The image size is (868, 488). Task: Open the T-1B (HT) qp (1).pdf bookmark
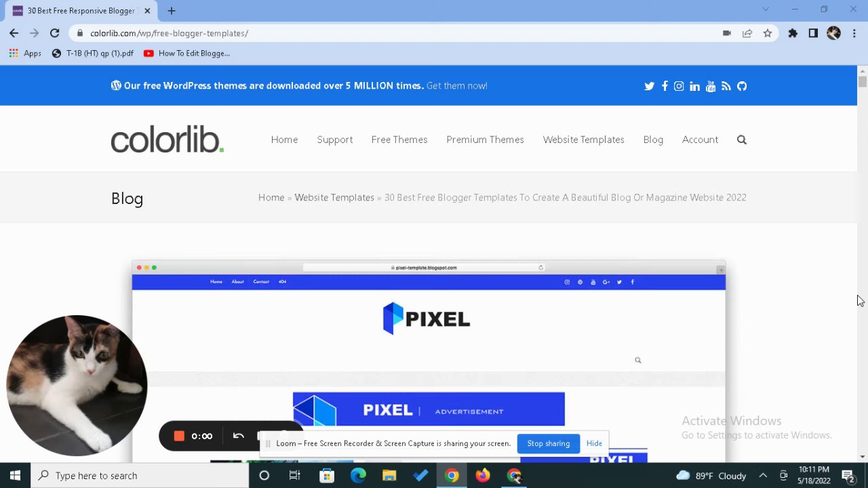point(93,53)
